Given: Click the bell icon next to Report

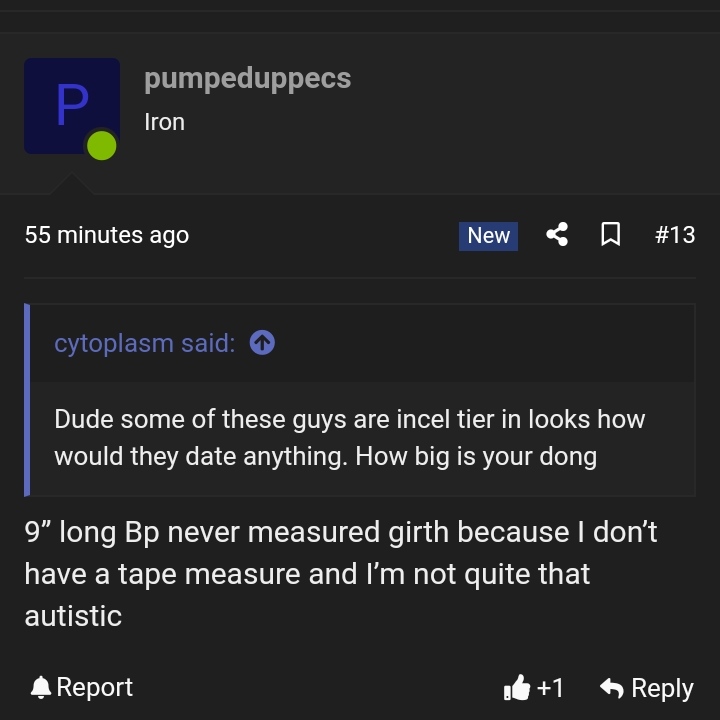Looking at the screenshot, I should point(40,687).
